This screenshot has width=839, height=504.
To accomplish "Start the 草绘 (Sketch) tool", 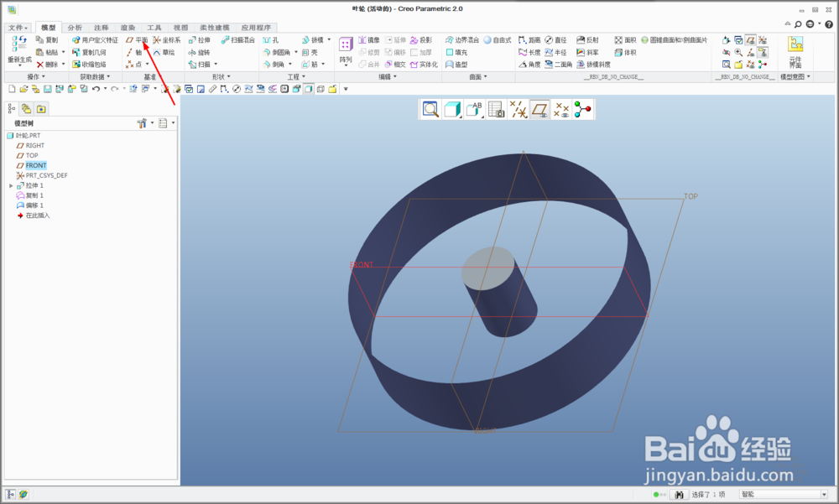I will (x=164, y=53).
